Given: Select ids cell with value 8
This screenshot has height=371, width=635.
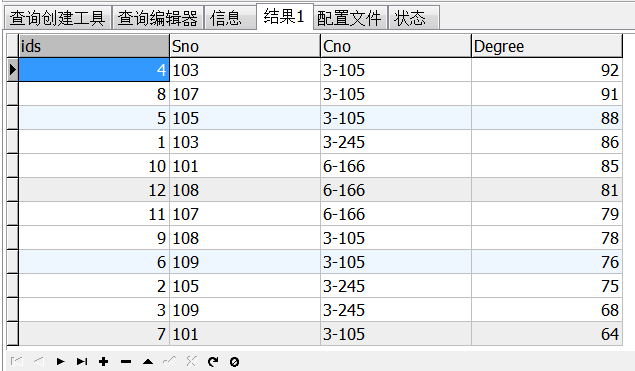Looking at the screenshot, I should [94, 94].
